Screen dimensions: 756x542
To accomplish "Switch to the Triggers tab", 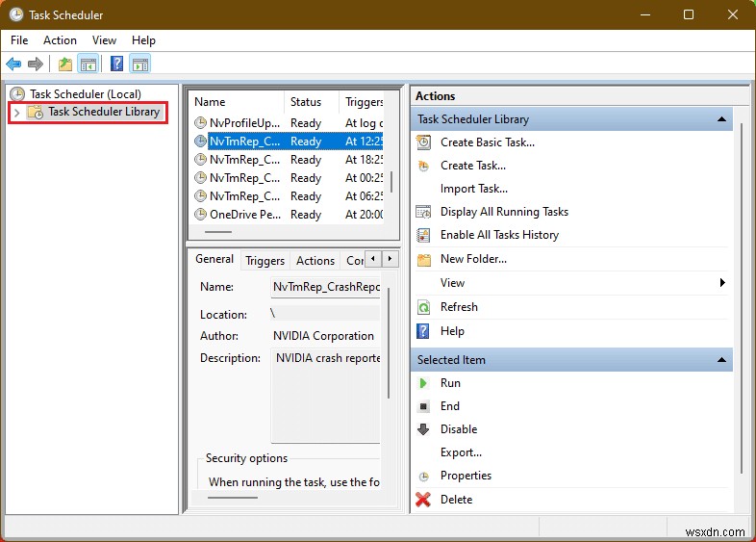I will click(x=265, y=261).
